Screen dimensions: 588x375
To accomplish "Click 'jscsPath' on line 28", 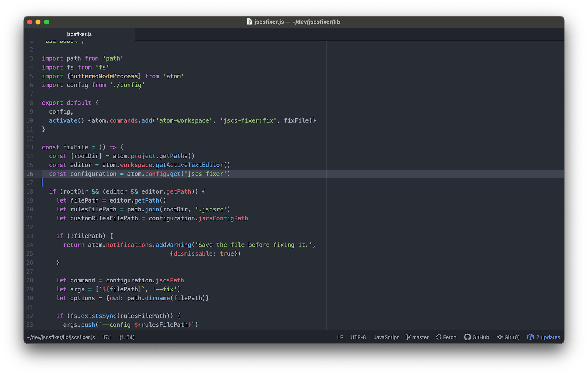I will tap(170, 280).
